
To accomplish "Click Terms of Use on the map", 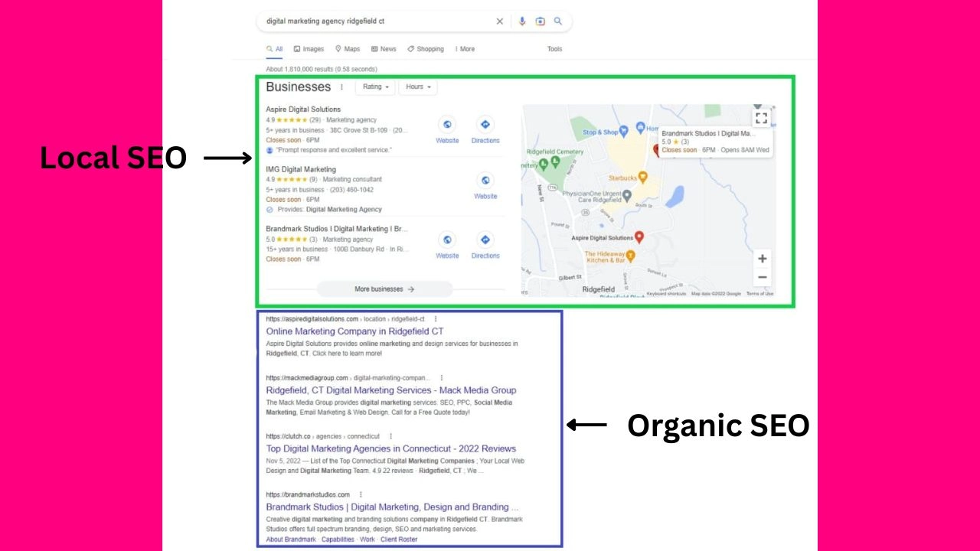I will [759, 294].
